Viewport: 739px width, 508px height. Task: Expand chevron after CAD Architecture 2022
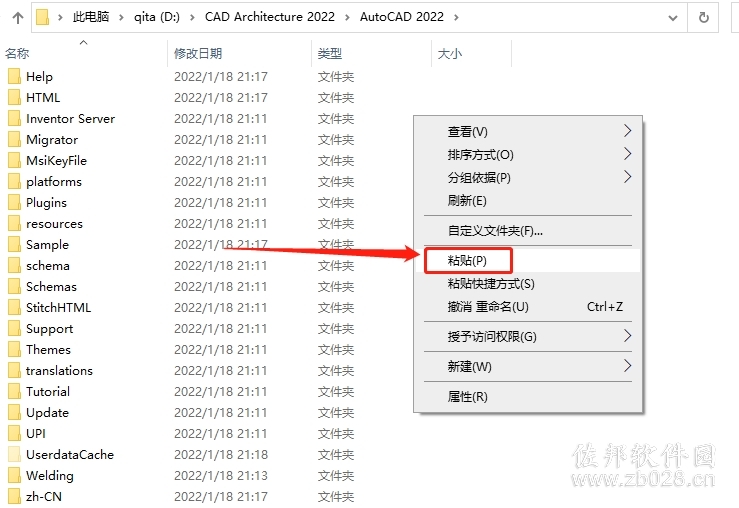(347, 17)
